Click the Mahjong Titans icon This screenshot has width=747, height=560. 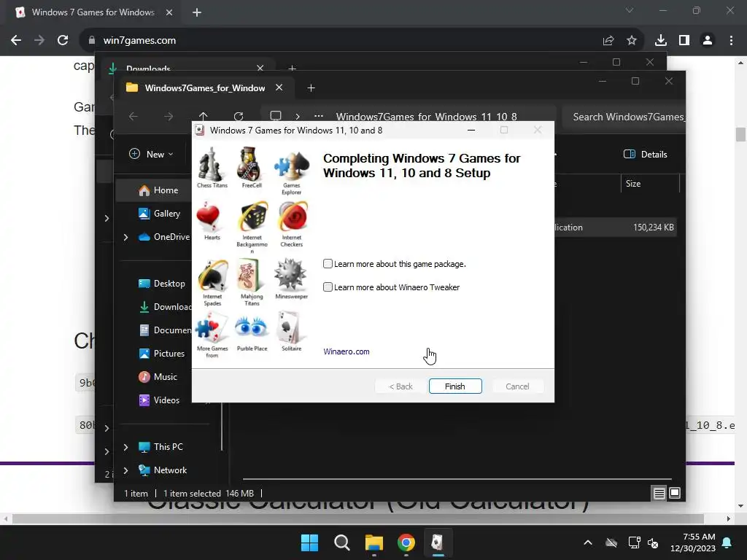tap(251, 275)
